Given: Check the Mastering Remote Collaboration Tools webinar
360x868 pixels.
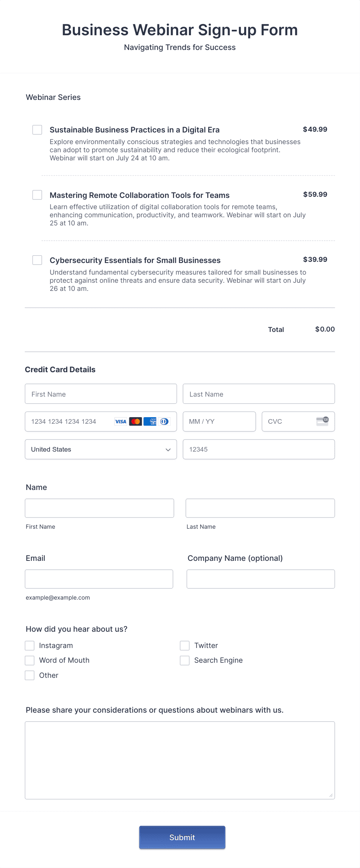Looking at the screenshot, I should pyautogui.click(x=37, y=195).
